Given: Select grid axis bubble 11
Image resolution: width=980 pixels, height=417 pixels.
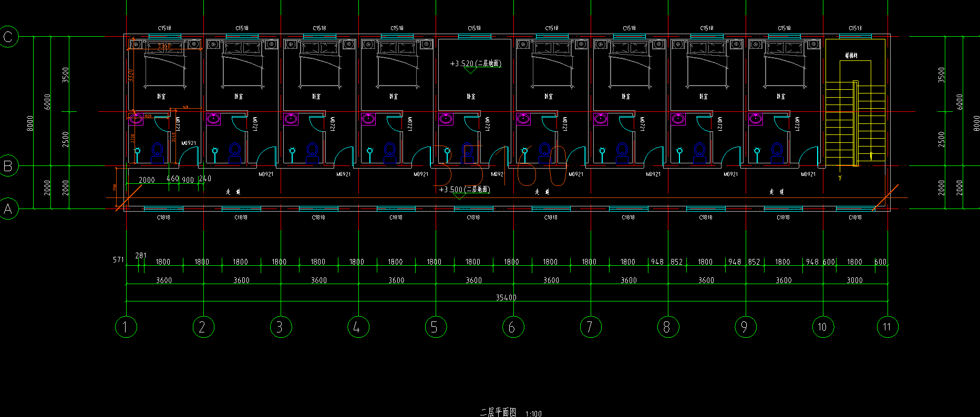Looking at the screenshot, I should (x=887, y=327).
